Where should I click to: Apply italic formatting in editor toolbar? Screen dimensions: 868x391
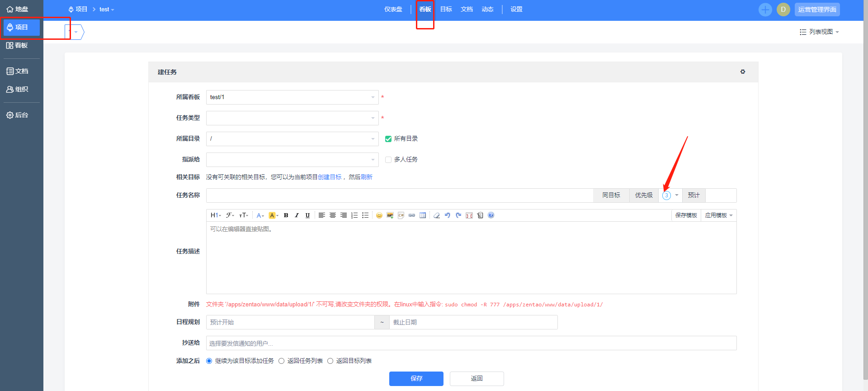click(x=297, y=215)
